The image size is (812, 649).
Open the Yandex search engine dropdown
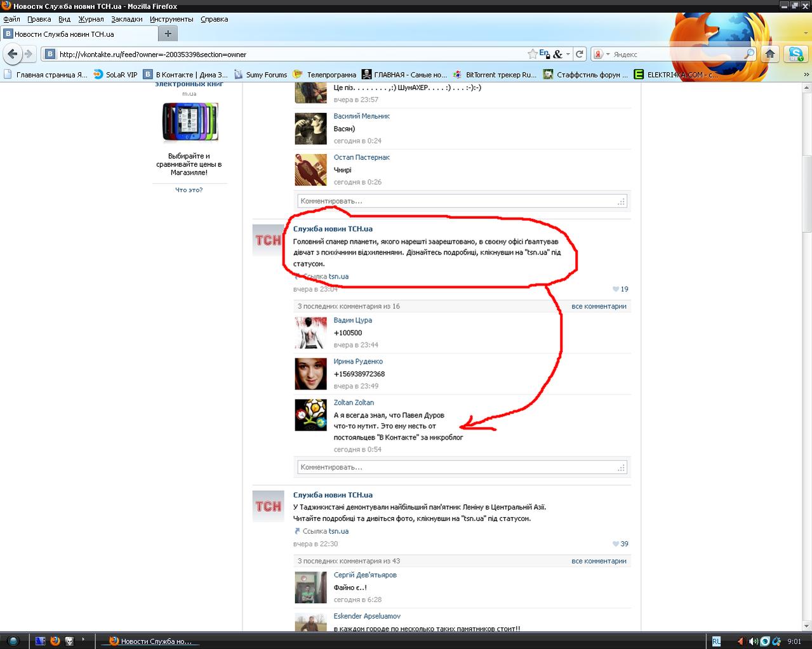point(608,55)
